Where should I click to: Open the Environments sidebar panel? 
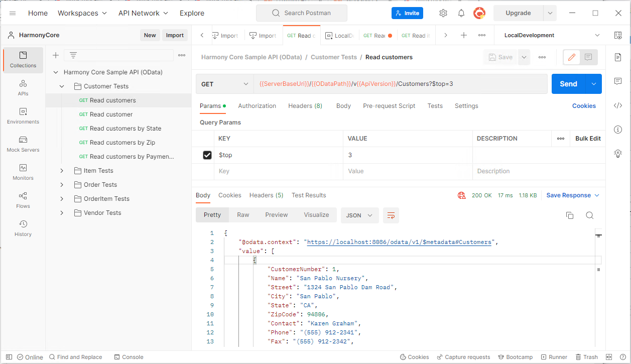[23, 115]
